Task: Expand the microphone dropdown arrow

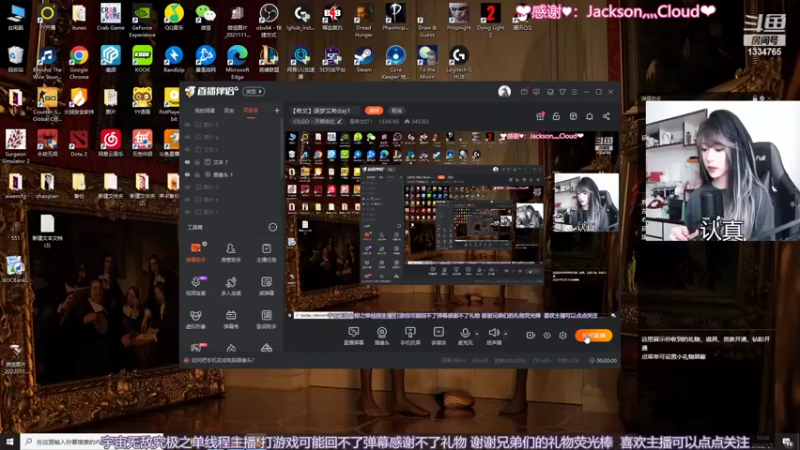Action: point(477,334)
